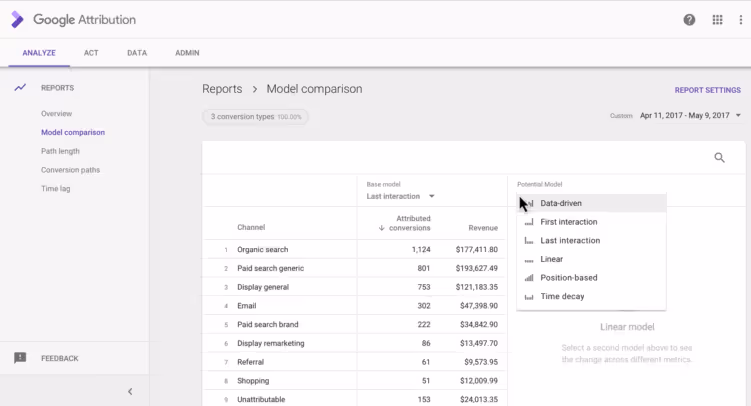Click the table search magnifier icon

click(719, 158)
